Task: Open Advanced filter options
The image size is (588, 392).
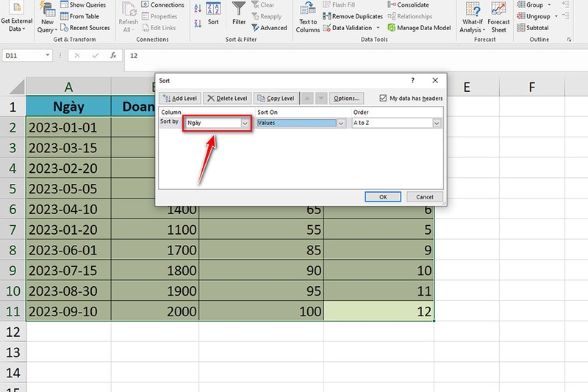Action: click(x=269, y=28)
